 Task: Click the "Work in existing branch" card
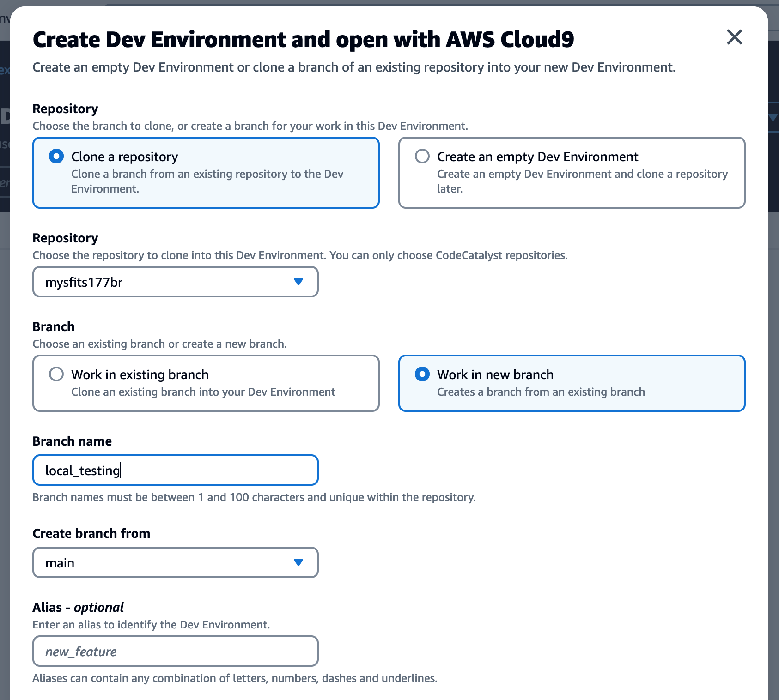tap(206, 383)
